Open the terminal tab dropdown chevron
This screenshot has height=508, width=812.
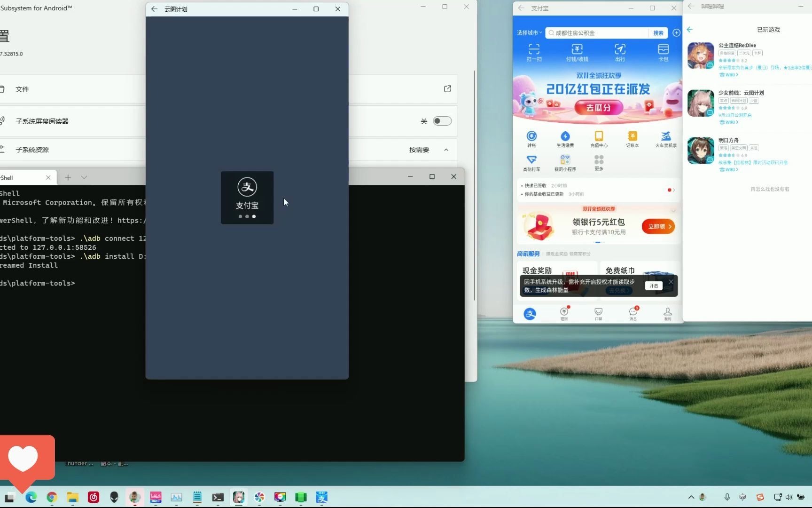click(x=84, y=177)
